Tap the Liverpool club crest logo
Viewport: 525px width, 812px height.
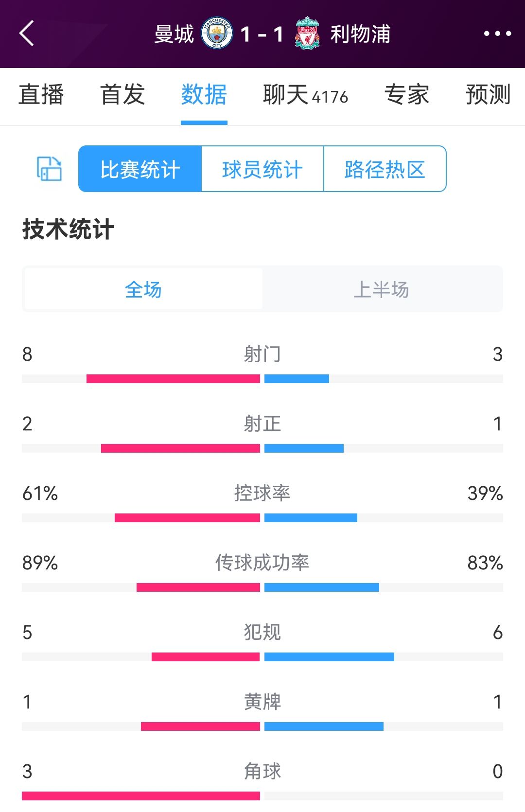(307, 34)
